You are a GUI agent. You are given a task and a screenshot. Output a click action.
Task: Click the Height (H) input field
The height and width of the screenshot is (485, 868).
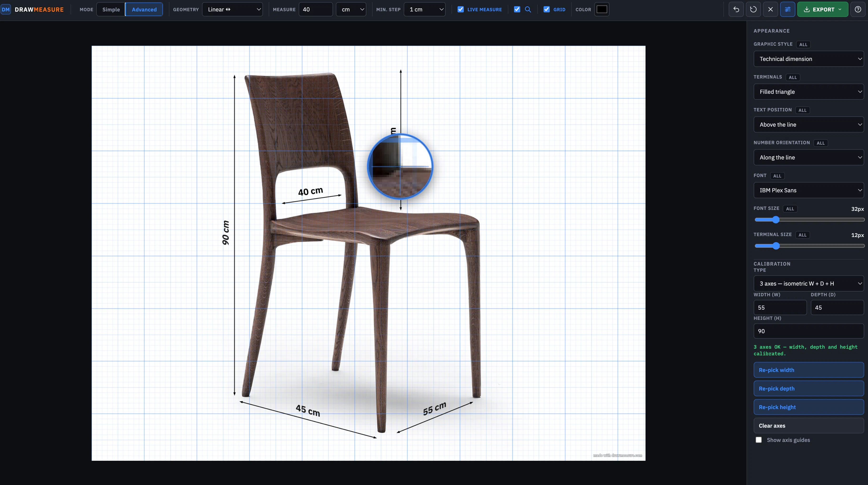pos(809,331)
